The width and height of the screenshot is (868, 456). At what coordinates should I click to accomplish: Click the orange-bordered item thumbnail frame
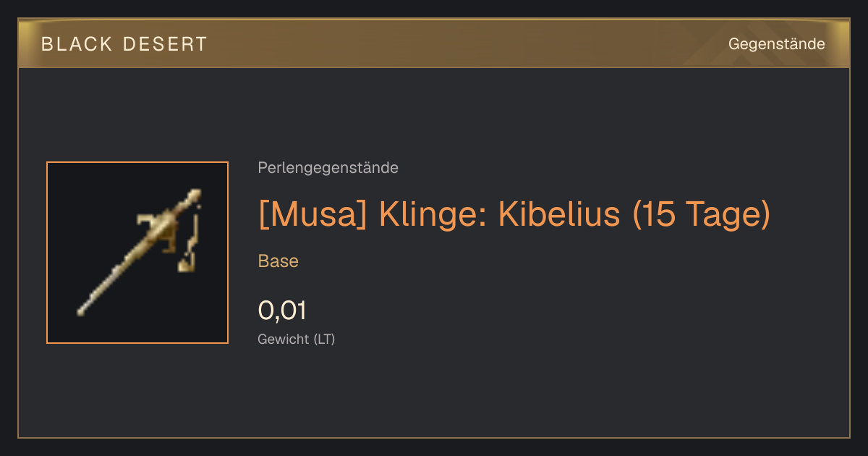point(137,253)
